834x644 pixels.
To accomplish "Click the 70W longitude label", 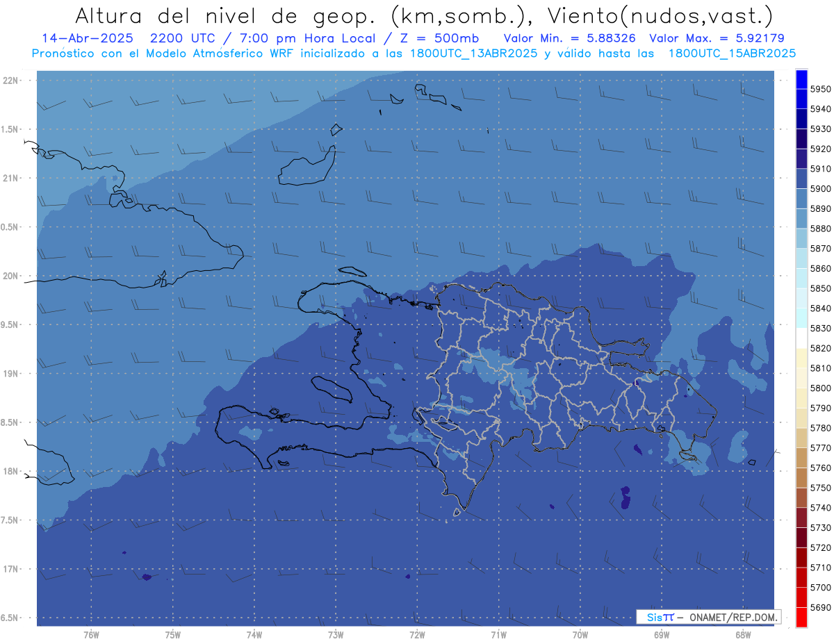I will click(x=580, y=635).
